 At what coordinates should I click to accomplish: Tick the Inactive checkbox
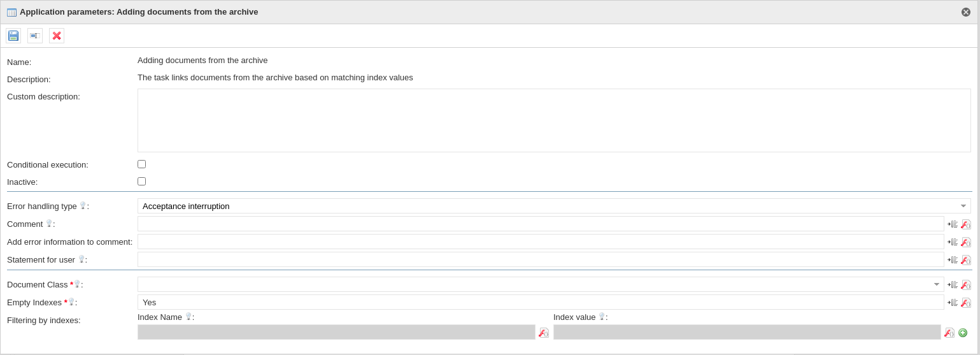pos(141,182)
